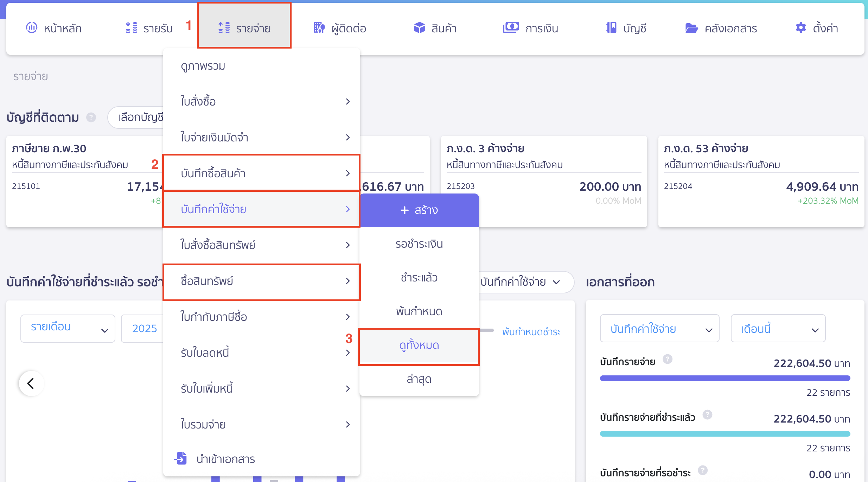Click the คลังเอกสาร folder icon
Viewport: 868px width, 482px height.
pos(691,28)
